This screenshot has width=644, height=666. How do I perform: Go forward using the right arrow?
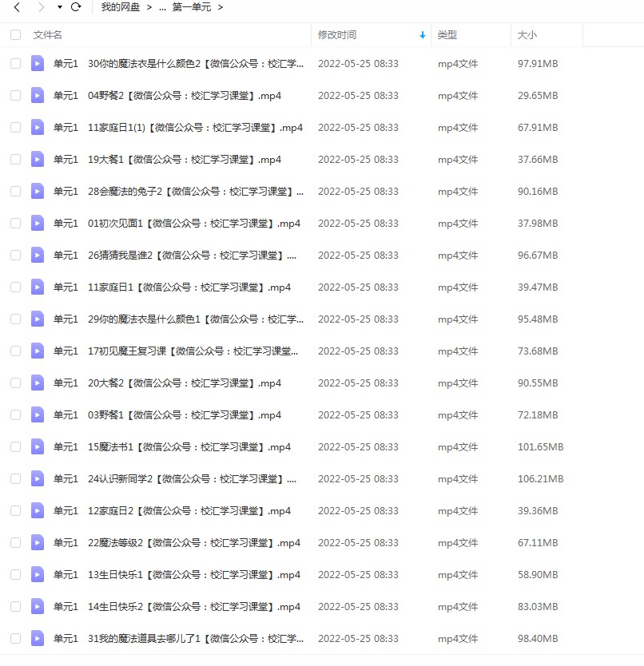(x=41, y=7)
